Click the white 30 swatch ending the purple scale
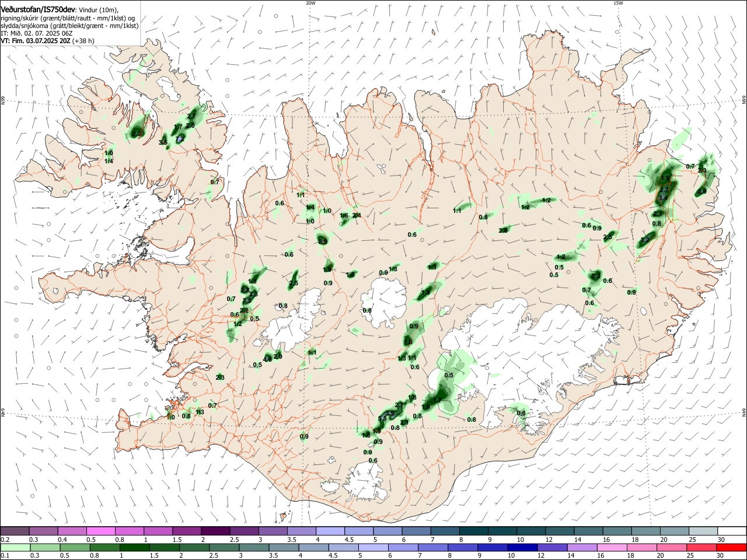Viewport: 747px width, 560px height. [731, 531]
